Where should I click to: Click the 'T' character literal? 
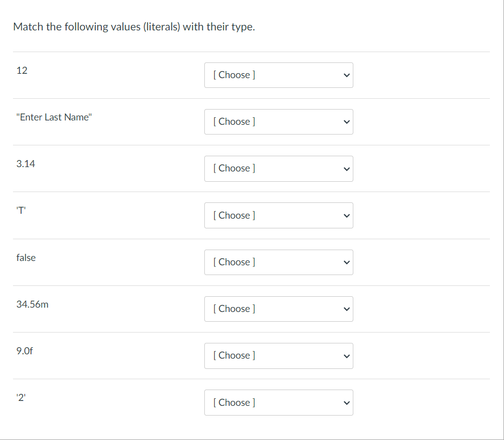21,211
